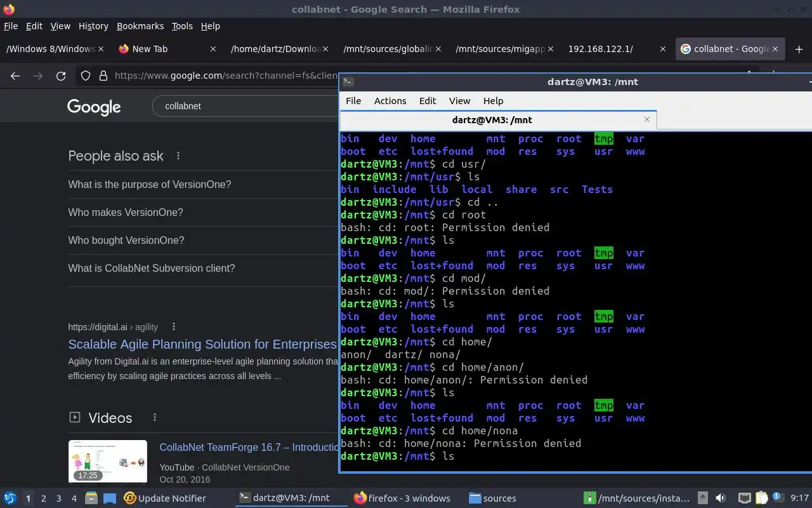Viewport: 812px width, 508px height.
Task: Open terminal Edit menu
Action: [x=428, y=100]
